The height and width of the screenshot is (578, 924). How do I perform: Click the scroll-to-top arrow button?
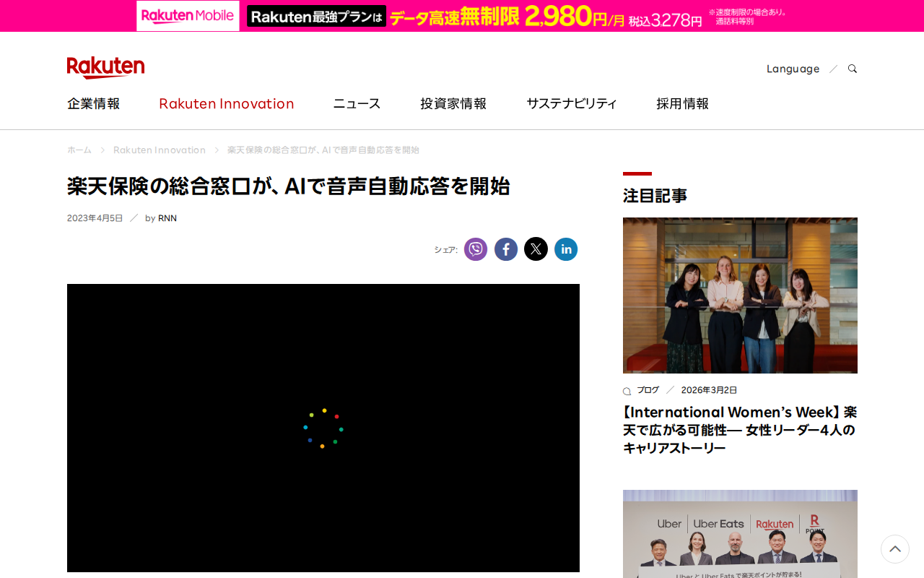coord(895,549)
